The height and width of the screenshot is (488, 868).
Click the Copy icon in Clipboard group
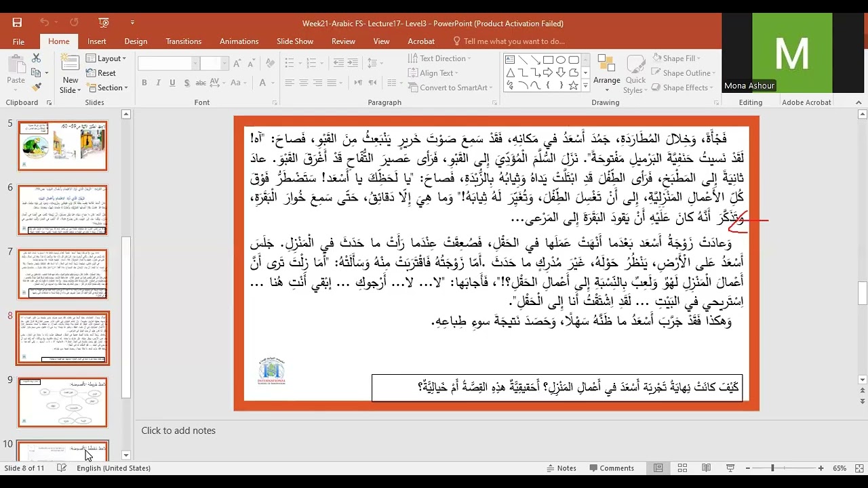36,73
